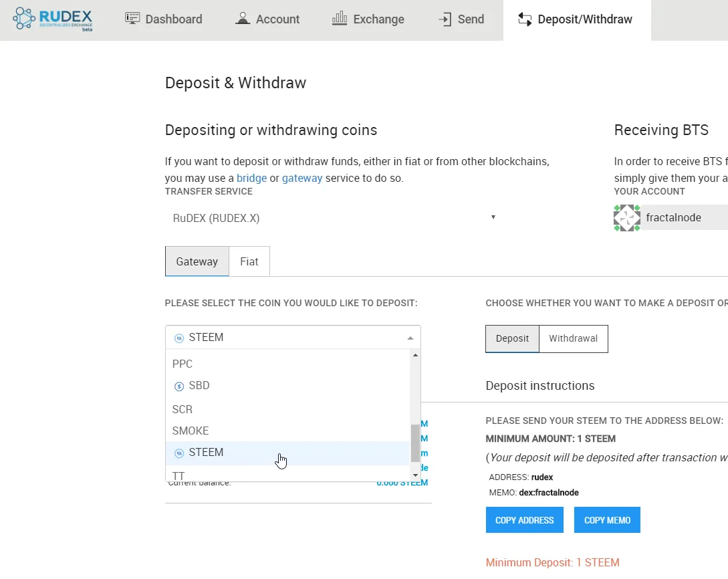The image size is (728, 579).
Task: Click the Deposit/Withdraw arrows icon
Action: [x=525, y=19]
